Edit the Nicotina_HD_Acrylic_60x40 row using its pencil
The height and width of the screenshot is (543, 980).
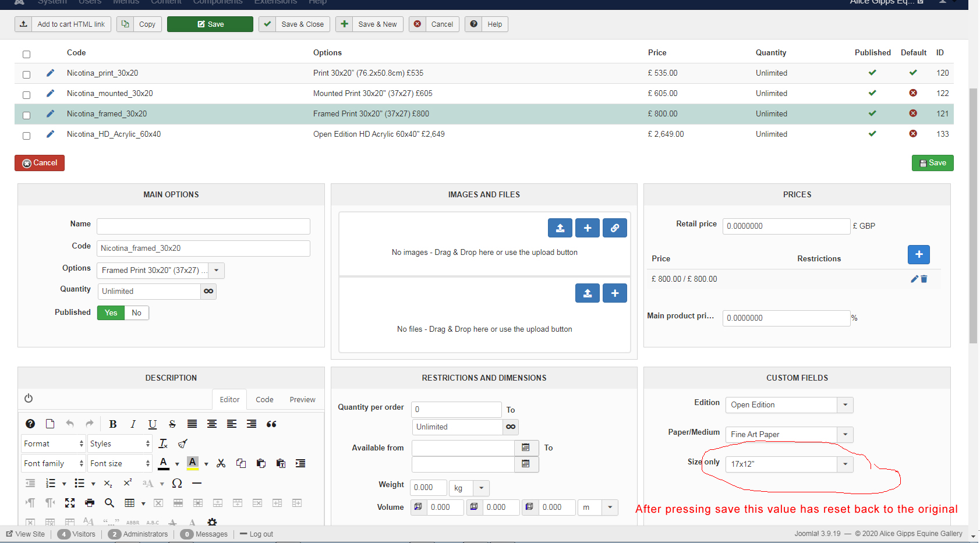[x=50, y=134]
